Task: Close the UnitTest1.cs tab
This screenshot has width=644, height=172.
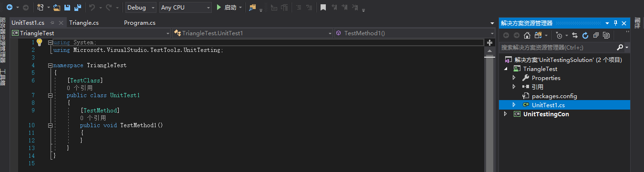Action: [x=61, y=23]
